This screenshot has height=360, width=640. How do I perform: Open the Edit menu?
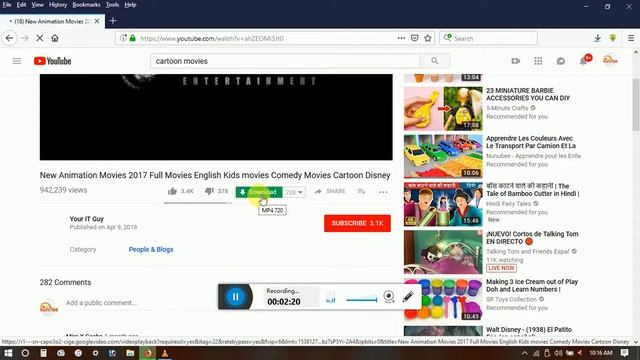point(21,5)
